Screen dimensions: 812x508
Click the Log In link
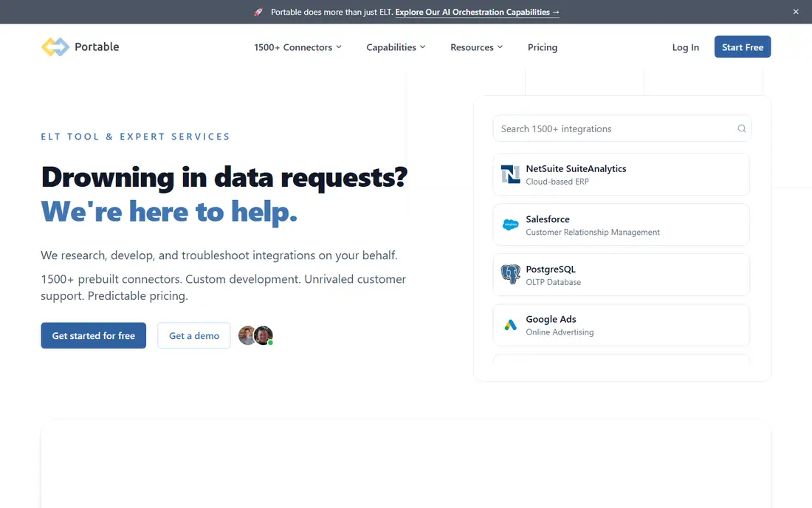pyautogui.click(x=685, y=47)
